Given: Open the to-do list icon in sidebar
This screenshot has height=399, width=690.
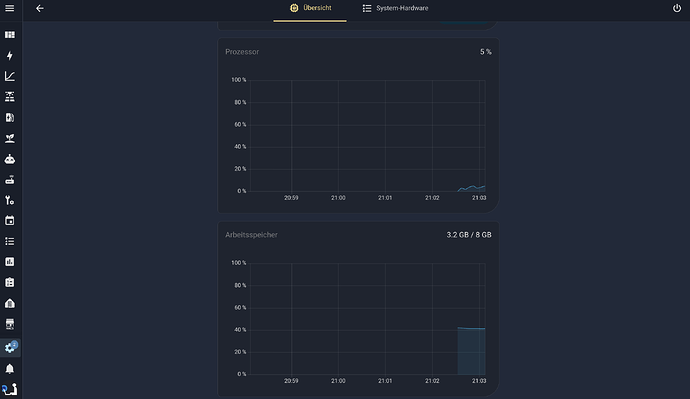Looking at the screenshot, I should coord(10,241).
